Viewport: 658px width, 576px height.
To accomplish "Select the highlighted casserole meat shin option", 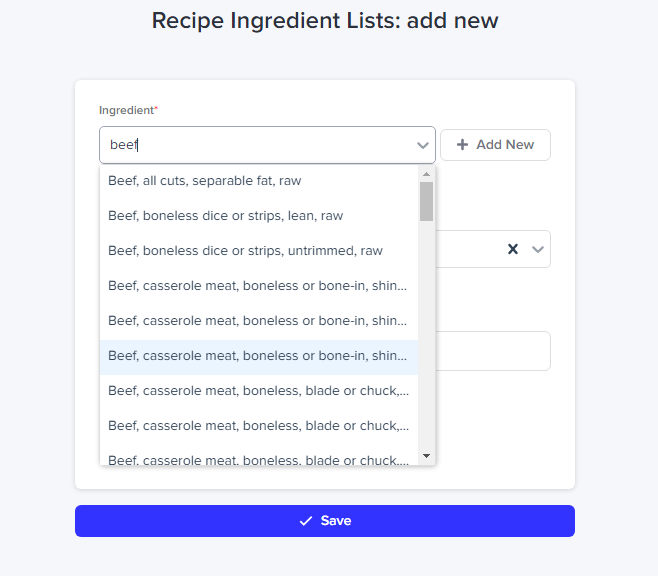I will point(257,356).
